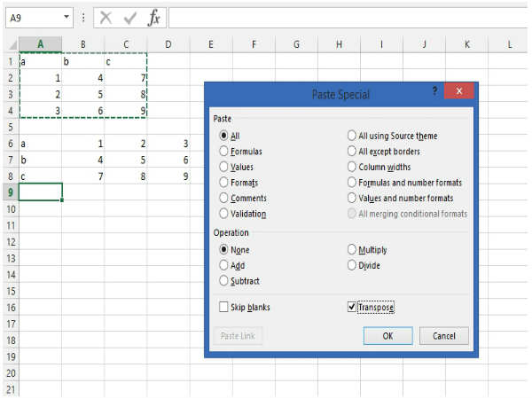Click the Cancel X icon in formula bar
This screenshot has height=399, width=532.
[x=106, y=18]
